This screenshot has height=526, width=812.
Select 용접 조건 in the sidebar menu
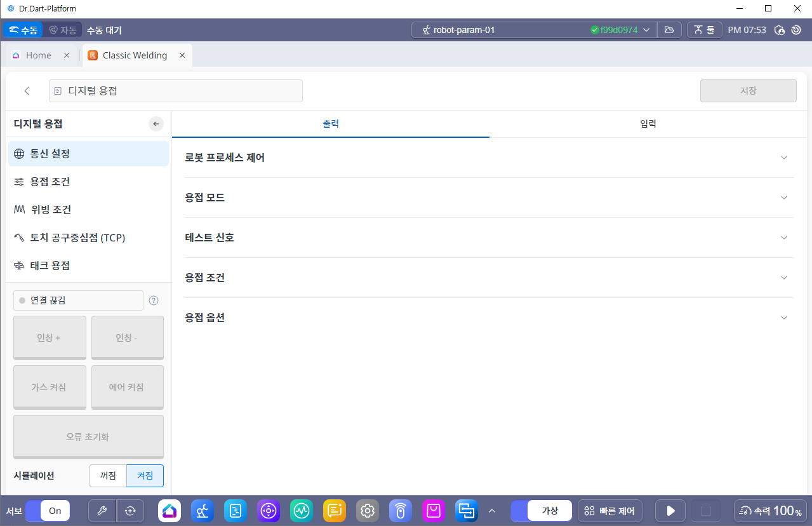50,182
